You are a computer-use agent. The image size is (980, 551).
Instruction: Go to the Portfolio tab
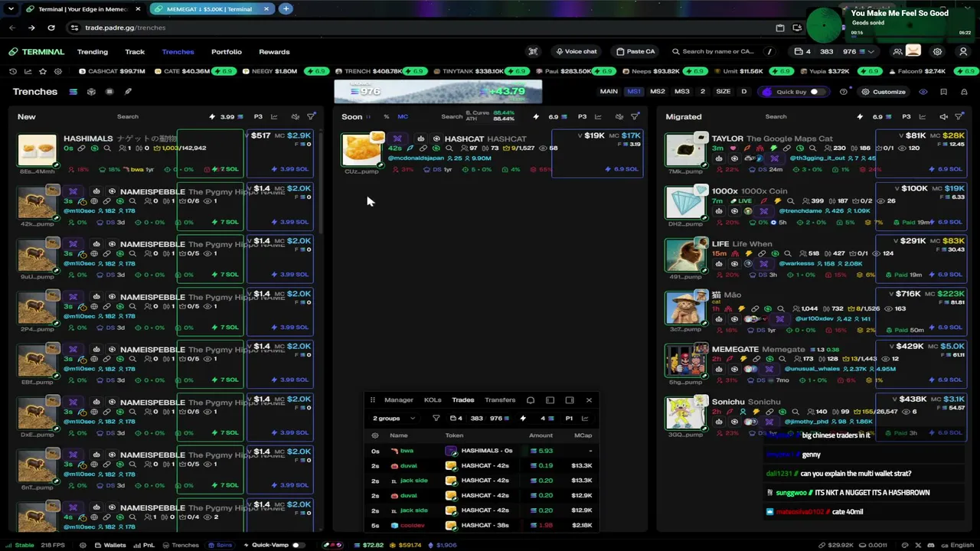point(227,52)
